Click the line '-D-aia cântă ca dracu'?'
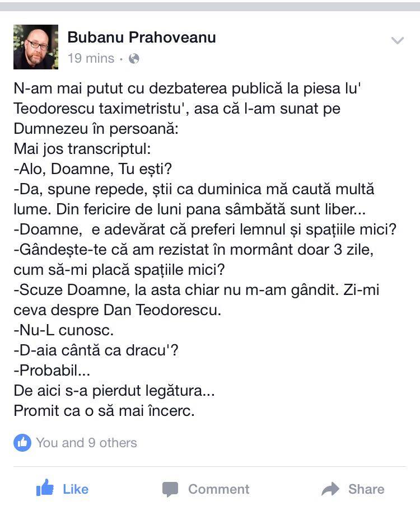The width and height of the screenshot is (420, 506). tap(96, 350)
